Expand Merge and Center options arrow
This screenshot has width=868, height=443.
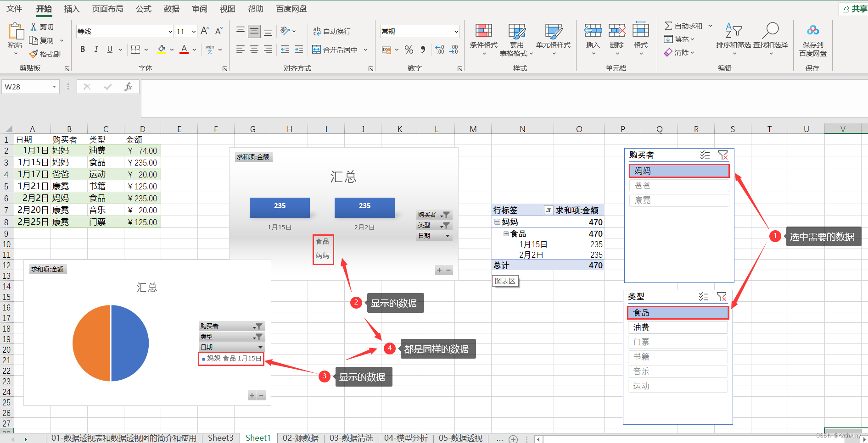(x=366, y=50)
